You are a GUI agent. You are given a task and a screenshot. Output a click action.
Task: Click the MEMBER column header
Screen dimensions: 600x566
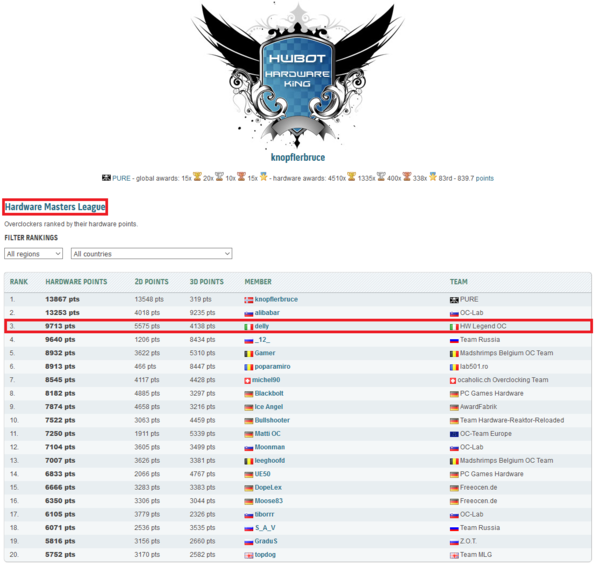(258, 282)
